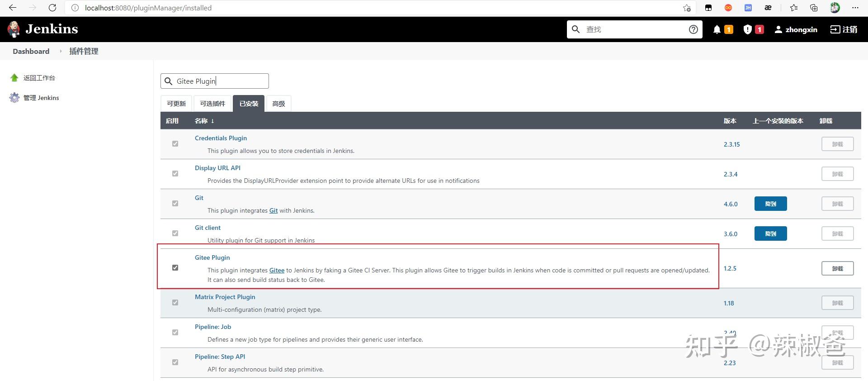The image size is (868, 381).
Task: Open the browser profile avatar
Action: 835,8
